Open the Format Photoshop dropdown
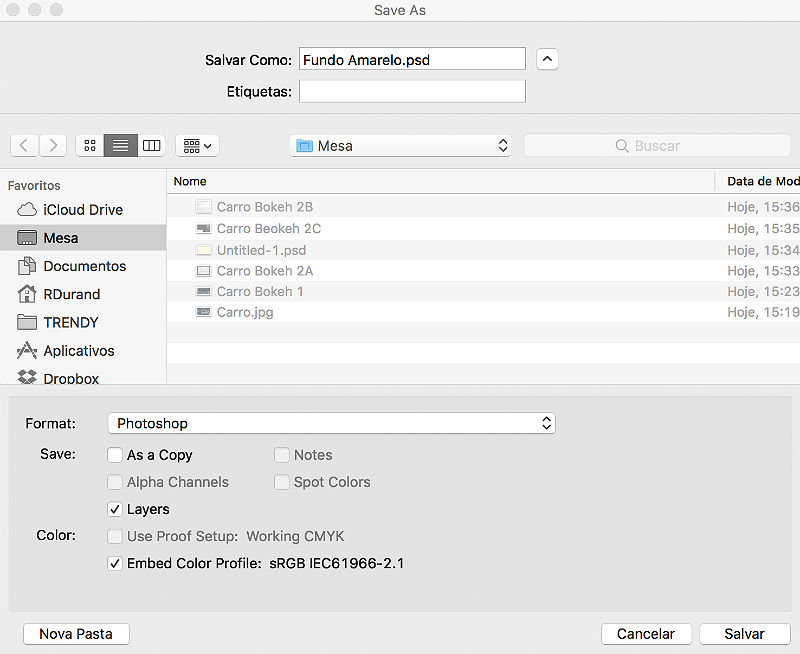The image size is (800, 654). [x=332, y=423]
